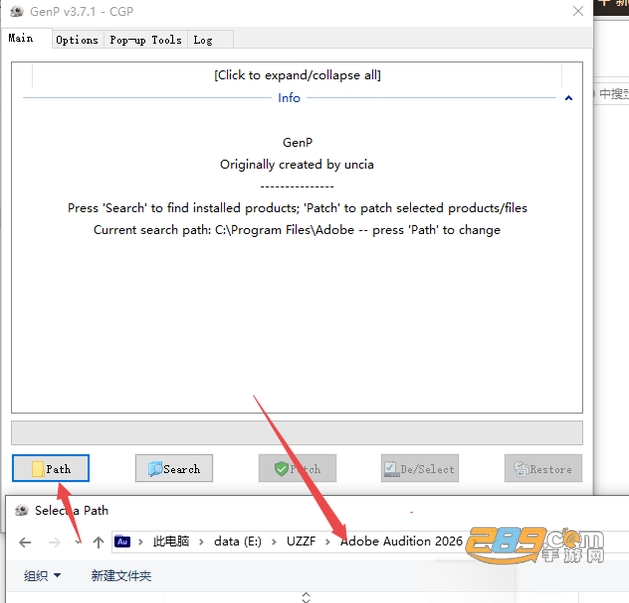This screenshot has height=603, width=629.
Task: Expand chevron after 此电脑 breadcrumb
Action: 201,542
